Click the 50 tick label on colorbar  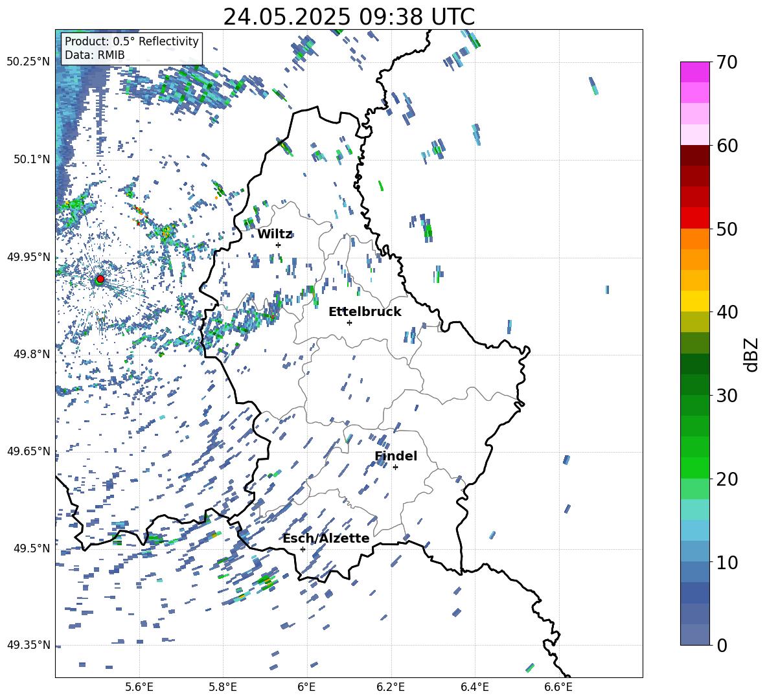[727, 229]
